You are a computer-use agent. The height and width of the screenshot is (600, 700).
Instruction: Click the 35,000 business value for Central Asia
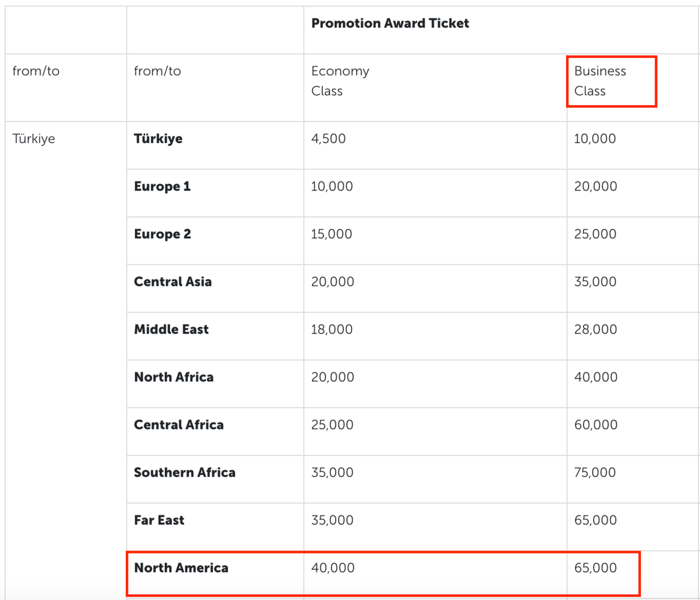[x=595, y=282]
